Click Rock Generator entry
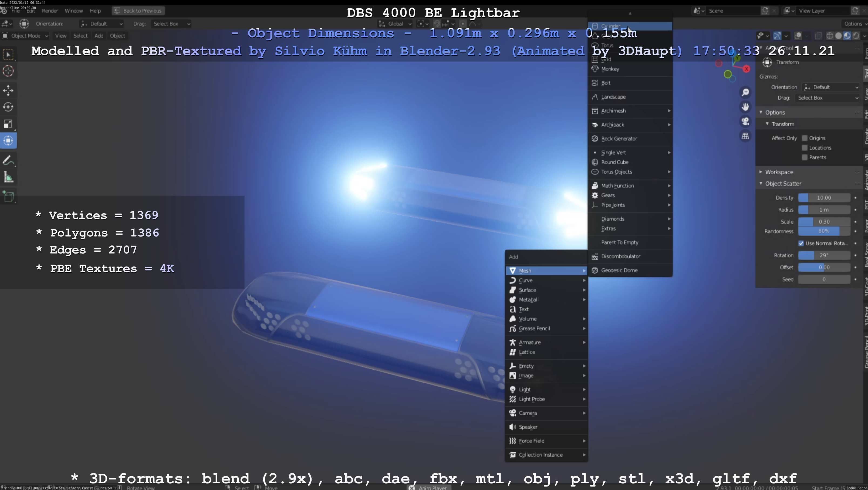This screenshot has width=868, height=490. pos(630,138)
